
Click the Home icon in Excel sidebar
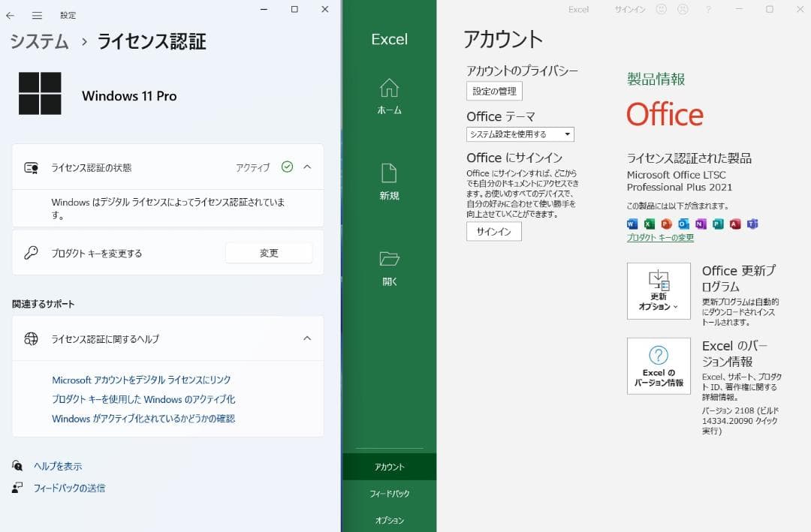pyautogui.click(x=389, y=89)
